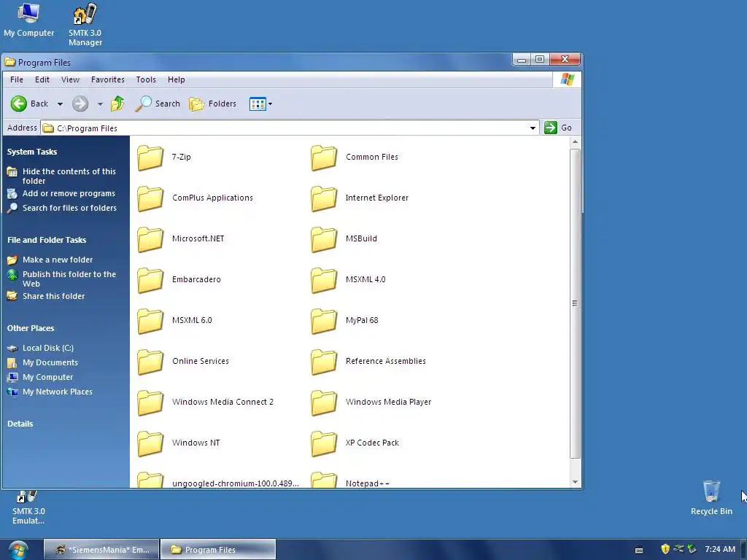Select the MSBuild folder icon
This screenshot has height=560, width=747.
[x=324, y=239]
